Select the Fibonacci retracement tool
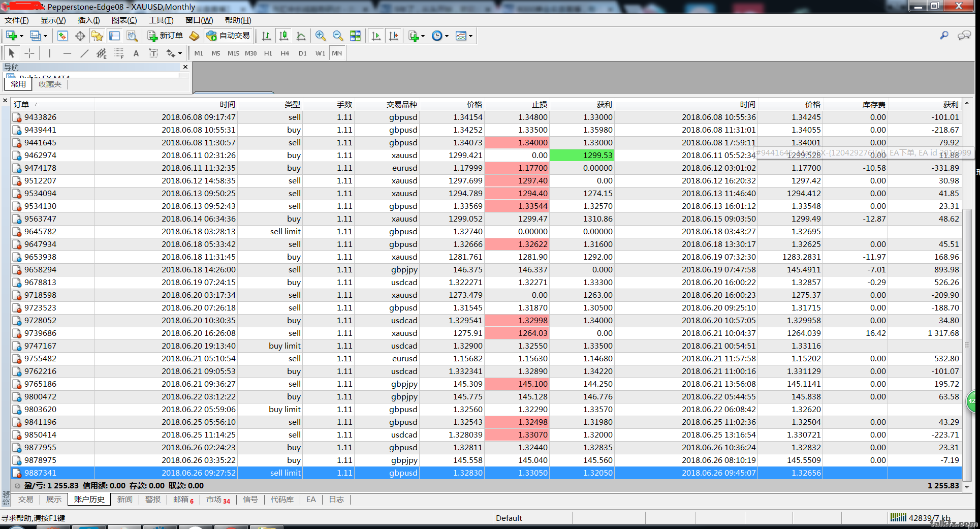Image resolution: width=980 pixels, height=529 pixels. point(119,53)
